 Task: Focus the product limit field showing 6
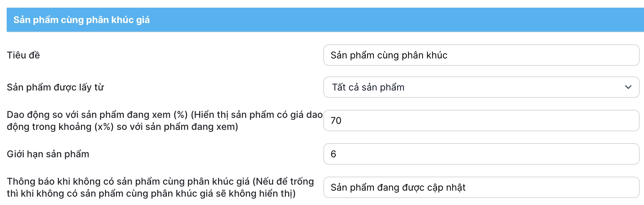point(481,154)
